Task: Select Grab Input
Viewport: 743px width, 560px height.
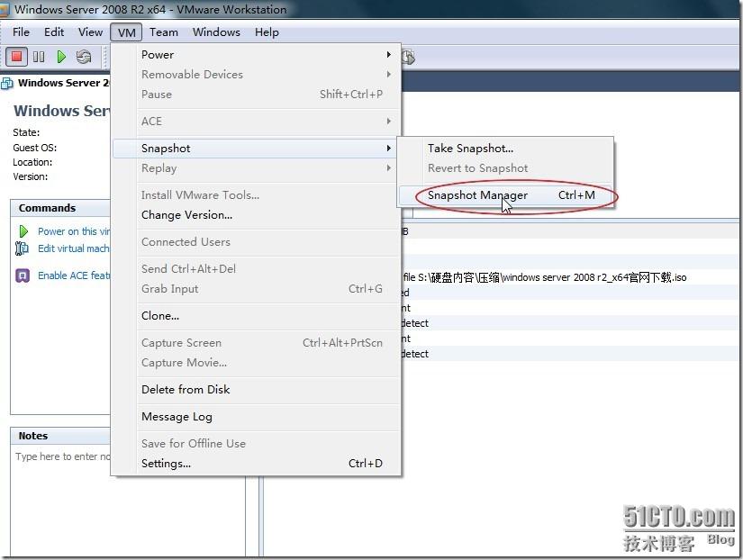Action: 257,289
